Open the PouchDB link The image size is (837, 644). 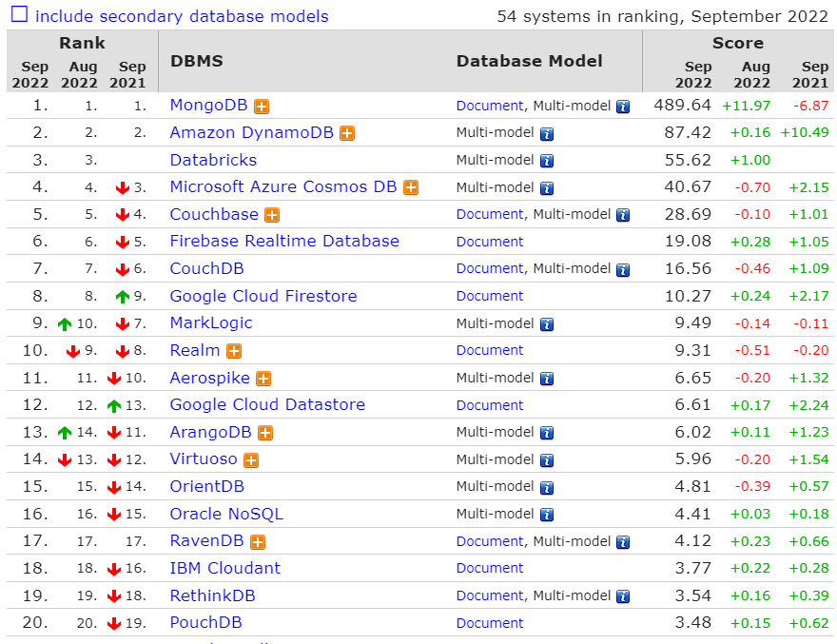[x=206, y=623]
